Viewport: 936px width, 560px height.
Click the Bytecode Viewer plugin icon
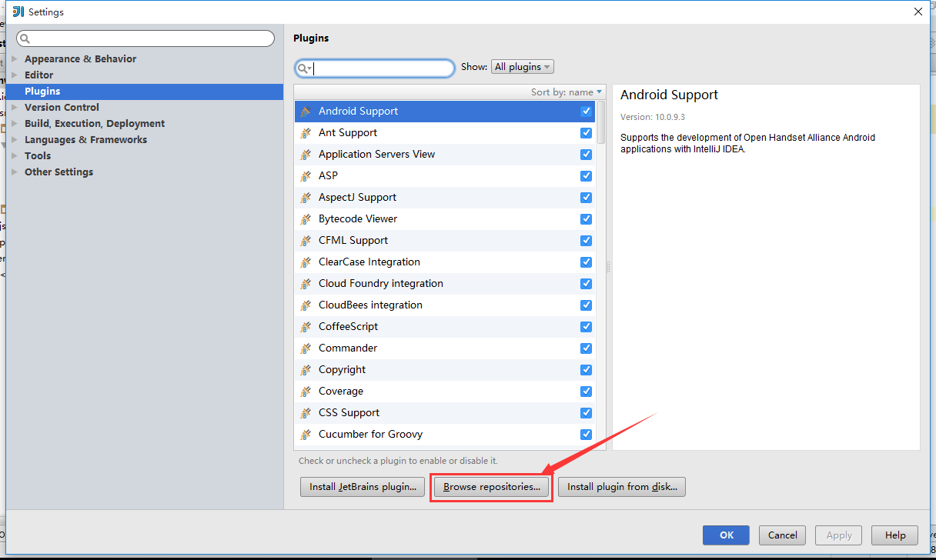click(306, 219)
